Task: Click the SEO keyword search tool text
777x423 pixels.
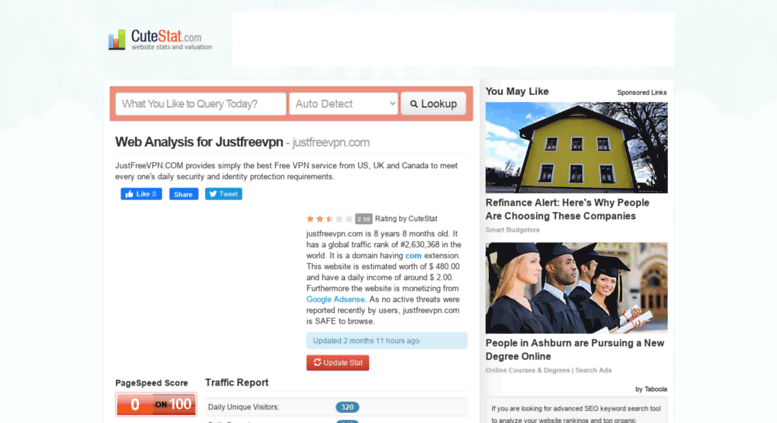Action: (576, 414)
